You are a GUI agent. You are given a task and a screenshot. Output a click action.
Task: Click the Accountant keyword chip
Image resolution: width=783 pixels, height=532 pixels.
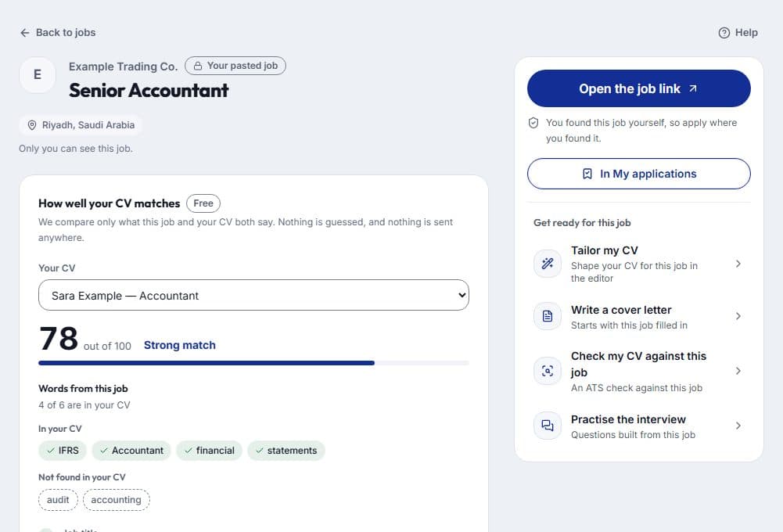point(131,451)
